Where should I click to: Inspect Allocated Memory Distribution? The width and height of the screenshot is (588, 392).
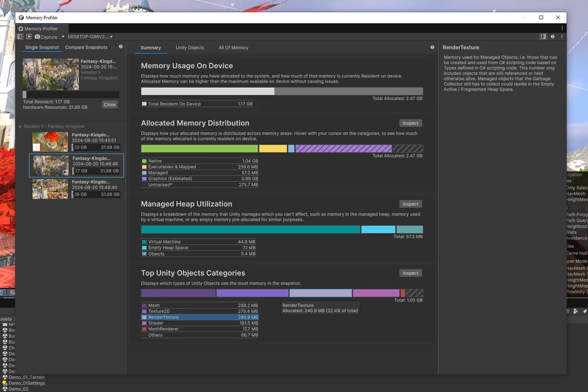point(411,123)
